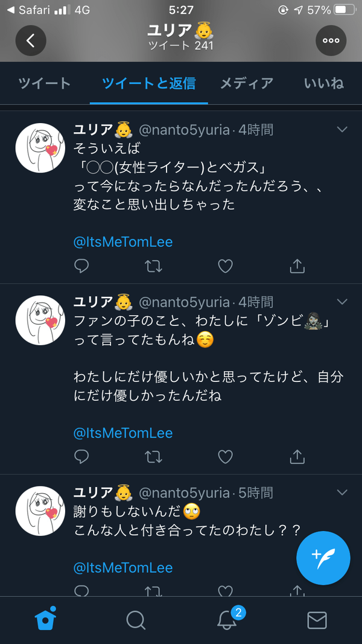Like the first tweet about ベガス

225,266
